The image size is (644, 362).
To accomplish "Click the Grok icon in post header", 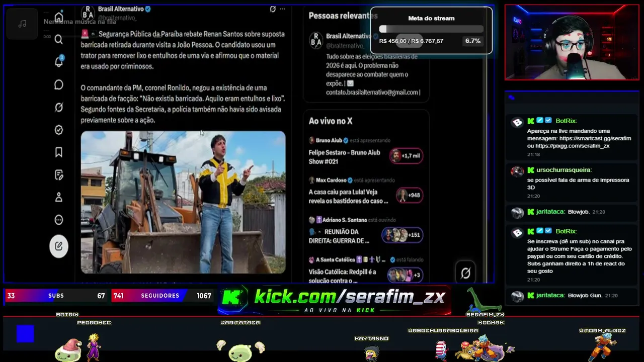I will [273, 9].
